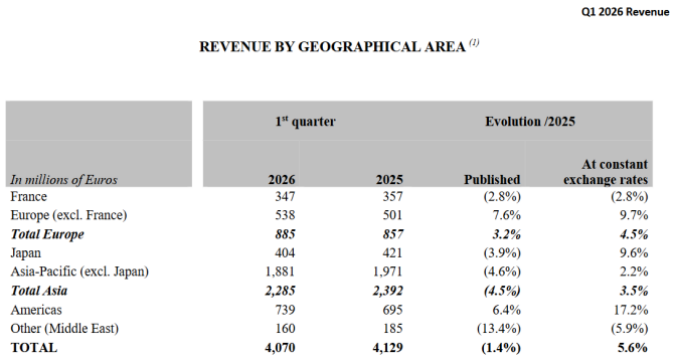Select the 'Other (Middle East)' row label
Viewport: 674px width, 362px height.
coord(64,328)
